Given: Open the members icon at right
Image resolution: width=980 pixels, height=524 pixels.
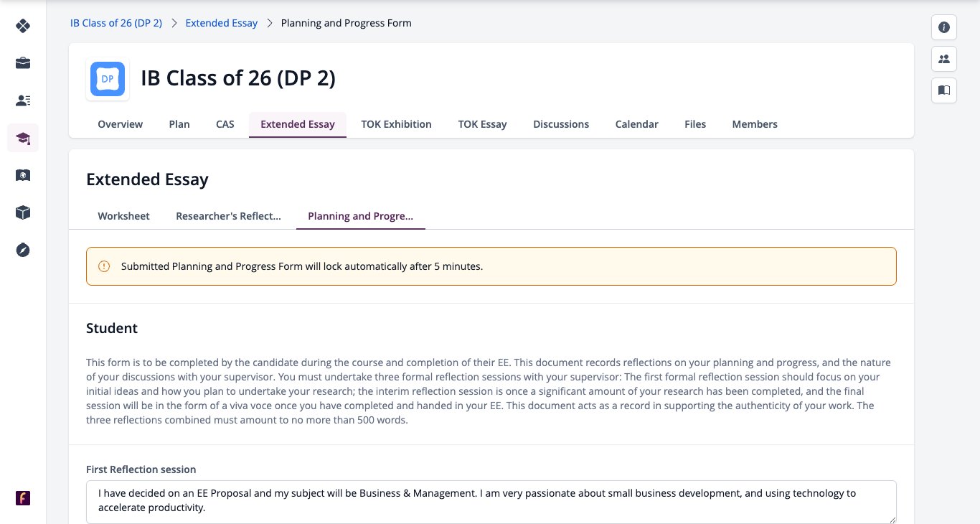Looking at the screenshot, I should click(x=944, y=59).
